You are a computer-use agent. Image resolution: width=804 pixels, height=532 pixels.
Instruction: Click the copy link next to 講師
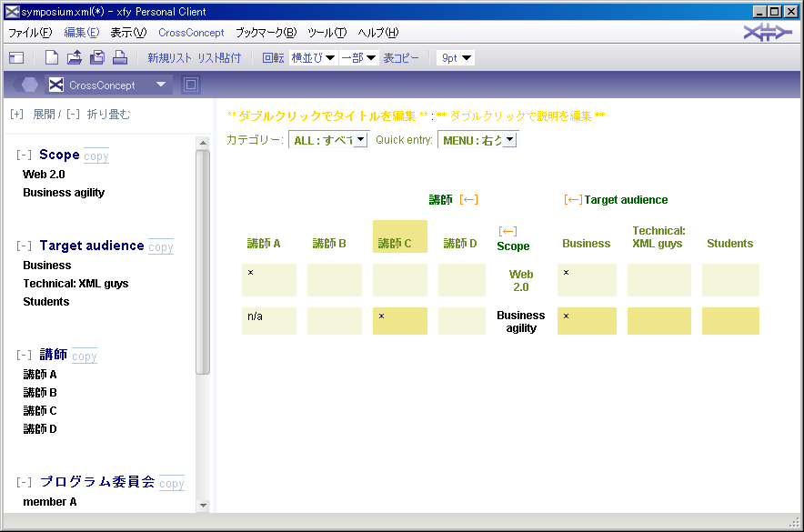pos(84,356)
